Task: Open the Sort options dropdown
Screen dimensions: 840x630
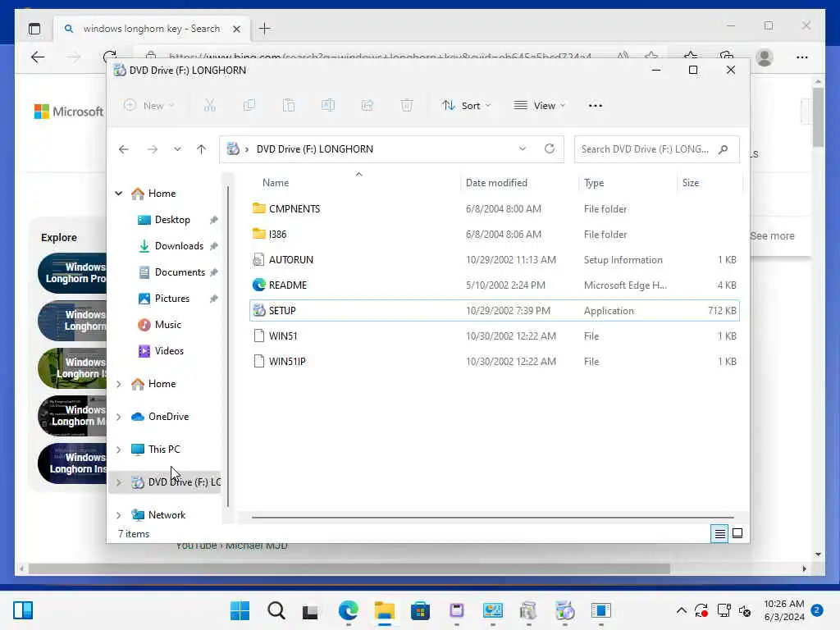Action: [x=466, y=106]
